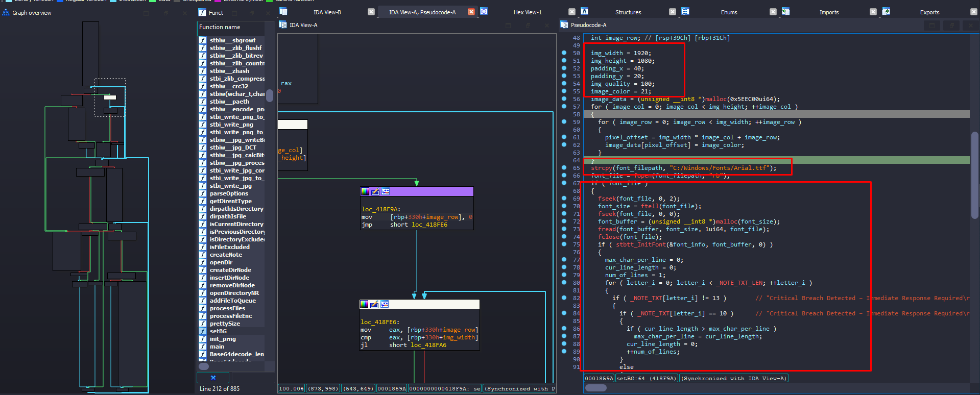This screenshot has height=395, width=980.
Task: Open the Hex View-1 tab
Action: [528, 12]
